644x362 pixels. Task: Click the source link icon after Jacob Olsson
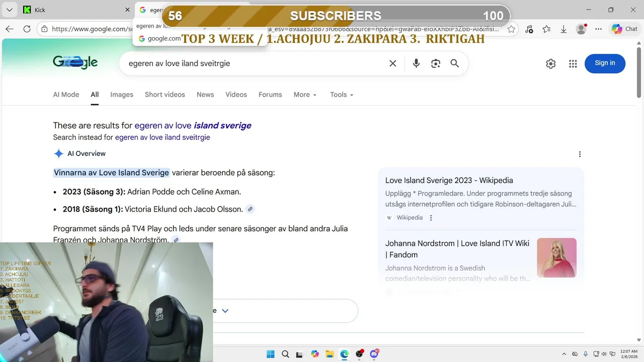tap(250, 209)
